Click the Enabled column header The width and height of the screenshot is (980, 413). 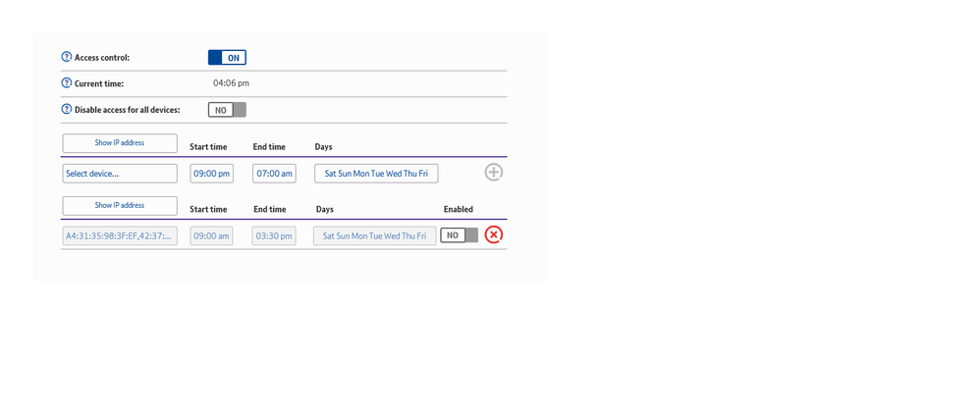coord(458,209)
